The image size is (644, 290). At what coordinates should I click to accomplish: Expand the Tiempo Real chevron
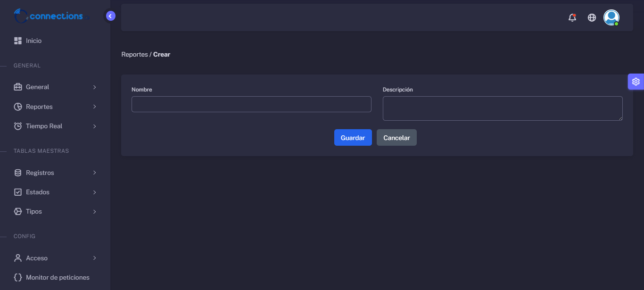click(x=95, y=126)
